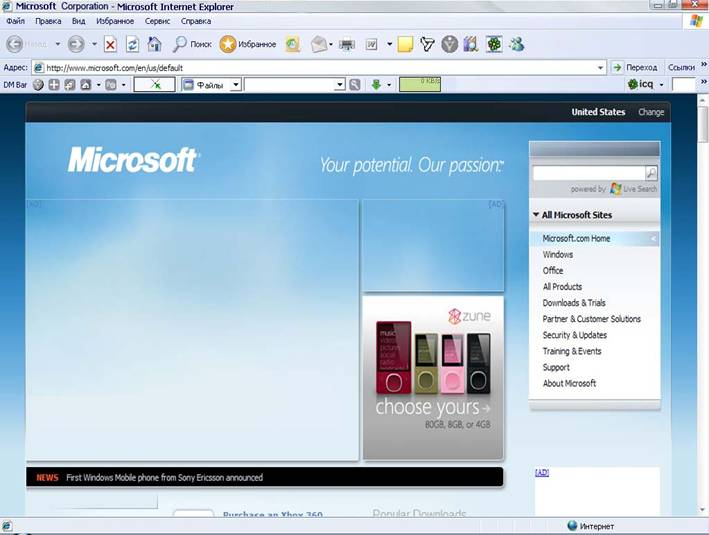Open the Back button history dropdown

[x=57, y=44]
